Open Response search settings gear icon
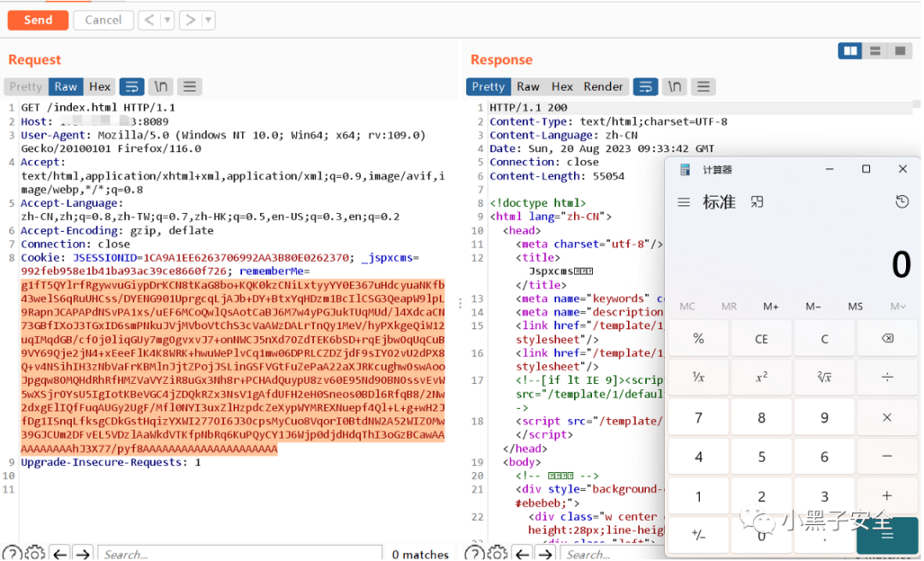924x561 pixels. pyautogui.click(x=497, y=553)
